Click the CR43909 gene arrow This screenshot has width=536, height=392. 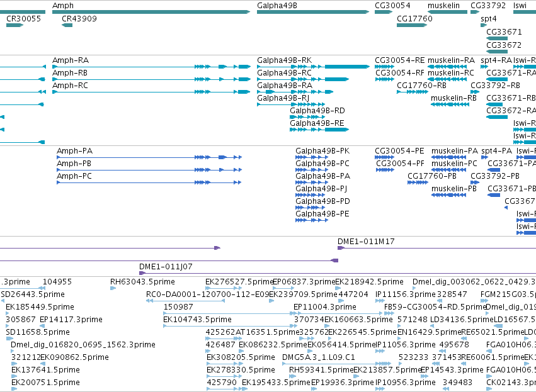tap(67, 25)
